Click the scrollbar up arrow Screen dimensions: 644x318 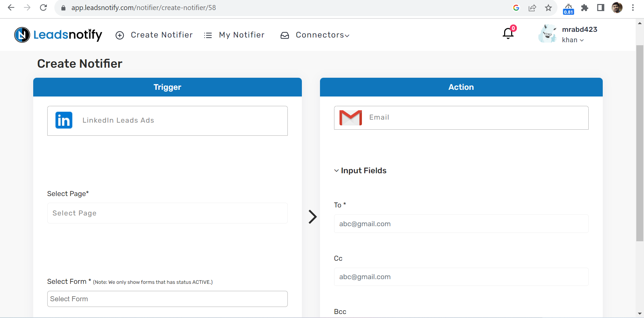pos(640,23)
